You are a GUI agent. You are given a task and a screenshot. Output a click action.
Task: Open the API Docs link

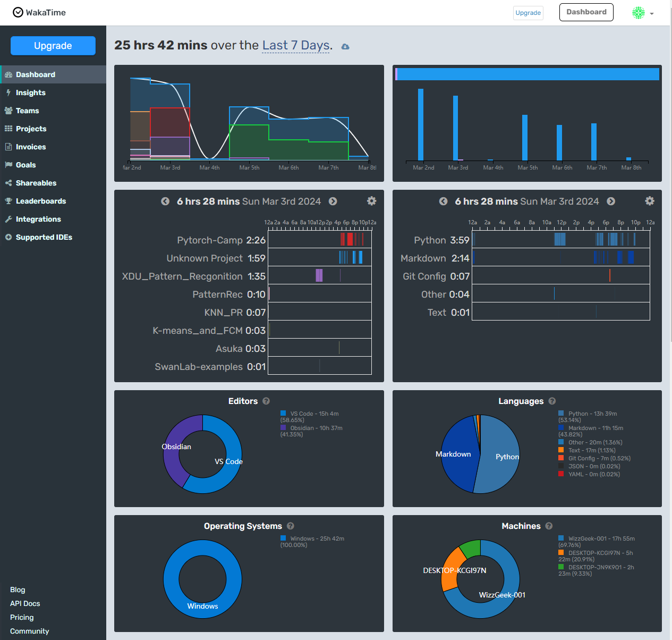[x=25, y=603]
